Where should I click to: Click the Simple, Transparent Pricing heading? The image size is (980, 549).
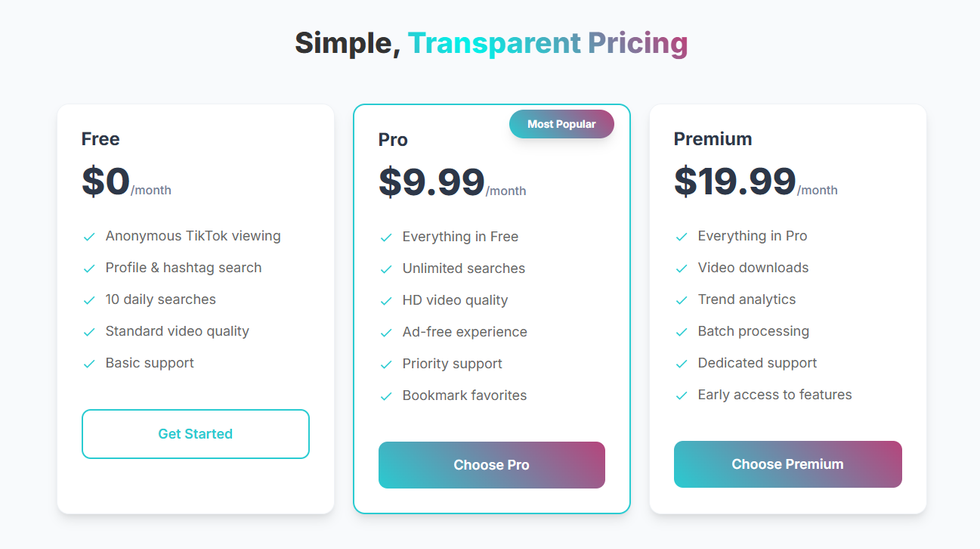click(x=491, y=43)
